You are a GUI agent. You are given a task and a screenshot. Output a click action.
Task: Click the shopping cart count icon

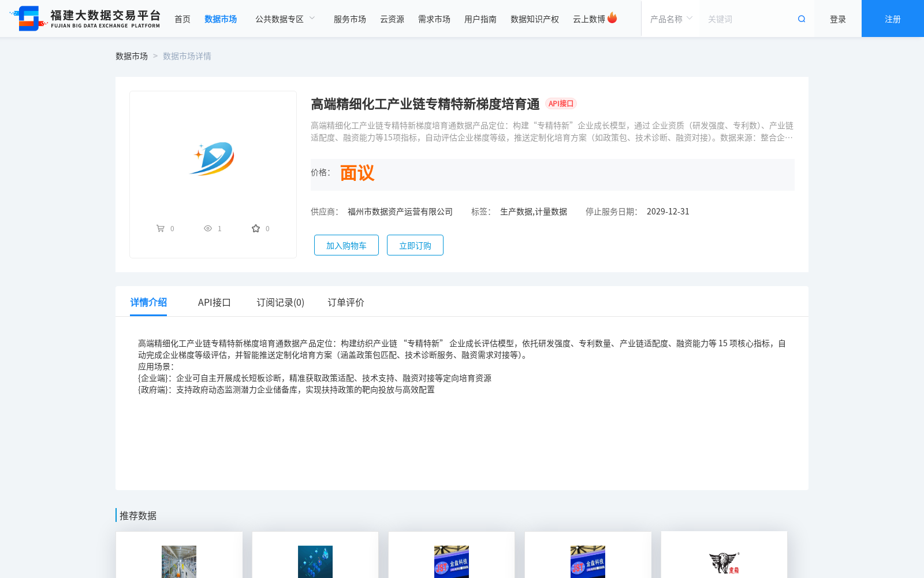point(161,228)
